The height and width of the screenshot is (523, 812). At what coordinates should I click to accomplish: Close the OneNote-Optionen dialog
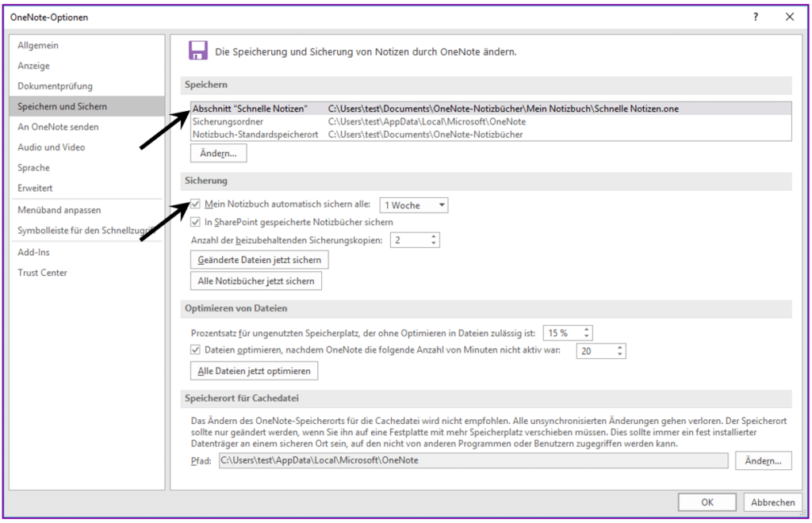pyautogui.click(x=789, y=17)
